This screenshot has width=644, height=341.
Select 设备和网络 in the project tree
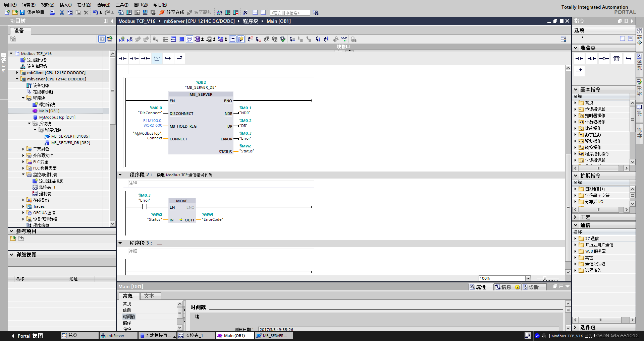coord(37,66)
